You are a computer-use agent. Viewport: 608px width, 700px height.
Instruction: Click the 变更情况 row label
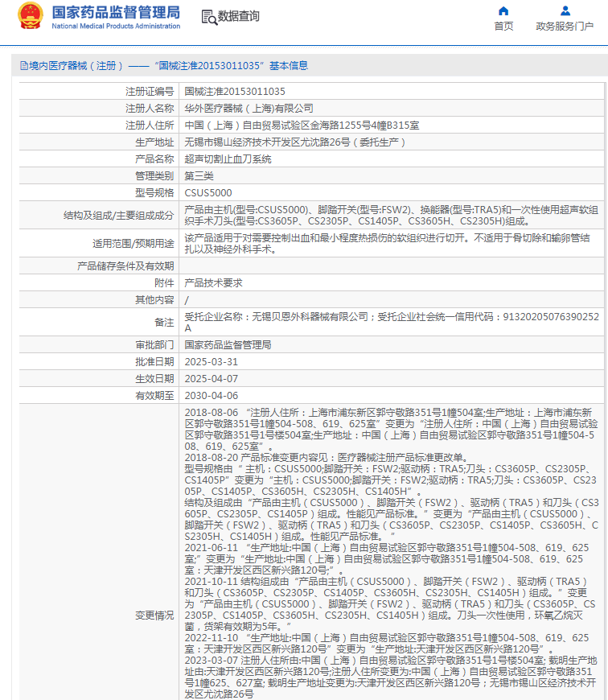click(x=154, y=616)
